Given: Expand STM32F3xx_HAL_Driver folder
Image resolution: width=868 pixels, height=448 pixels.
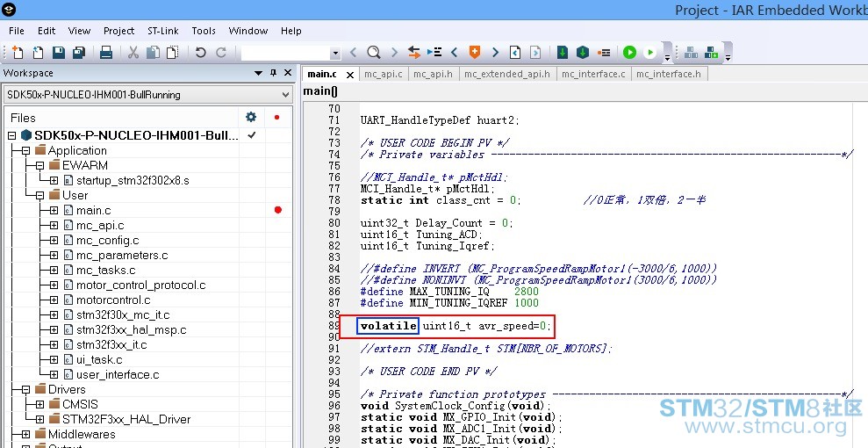Looking at the screenshot, I should click(39, 420).
